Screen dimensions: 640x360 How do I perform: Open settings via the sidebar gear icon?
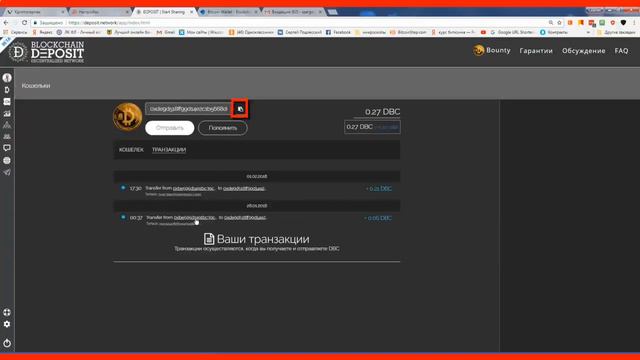tap(7, 324)
